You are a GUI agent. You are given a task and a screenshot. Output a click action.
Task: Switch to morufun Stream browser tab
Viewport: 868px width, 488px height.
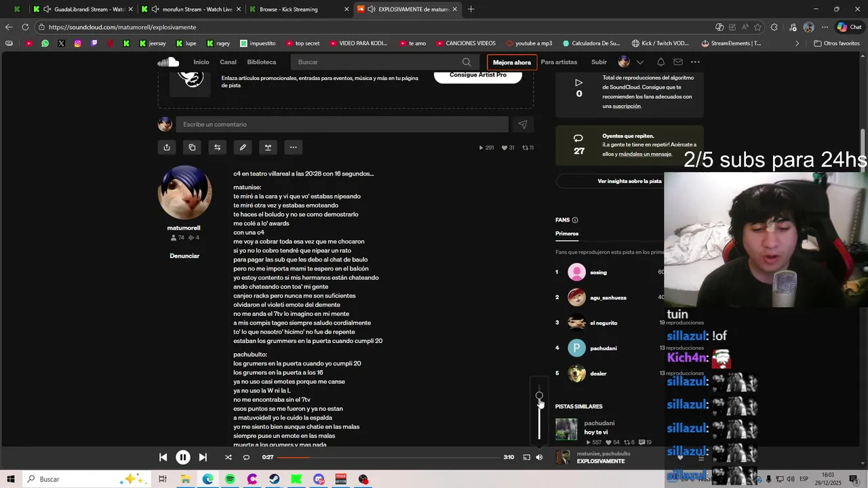coord(191,9)
